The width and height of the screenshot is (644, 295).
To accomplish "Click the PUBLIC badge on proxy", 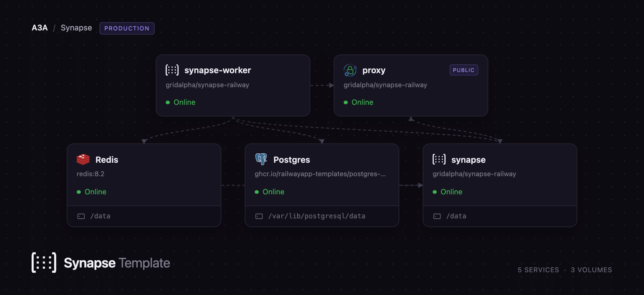I will pyautogui.click(x=464, y=70).
